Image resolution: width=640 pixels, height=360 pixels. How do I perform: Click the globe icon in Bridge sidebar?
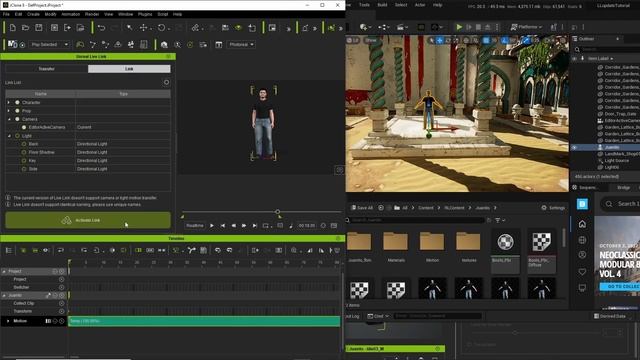[x=582, y=240]
